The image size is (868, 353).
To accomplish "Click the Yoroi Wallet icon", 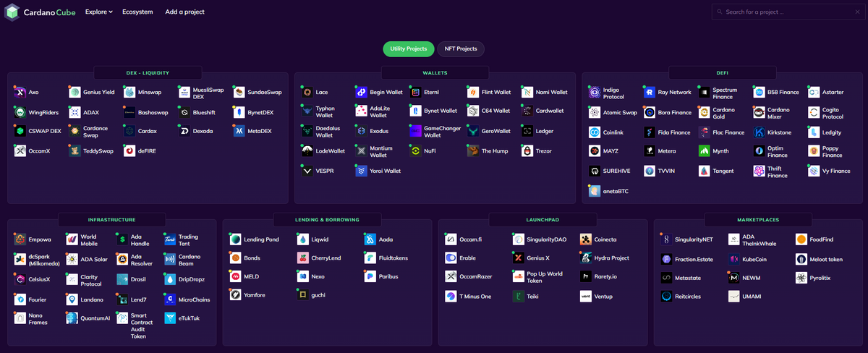I will (x=361, y=171).
